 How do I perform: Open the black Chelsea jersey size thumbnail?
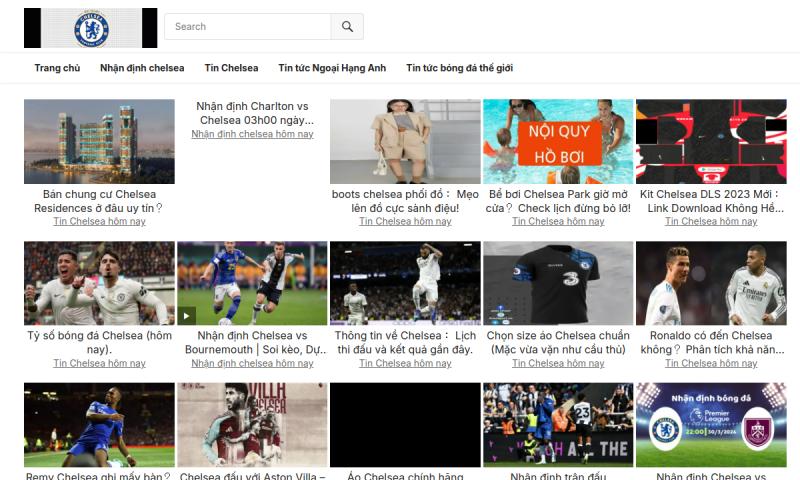coord(558,283)
